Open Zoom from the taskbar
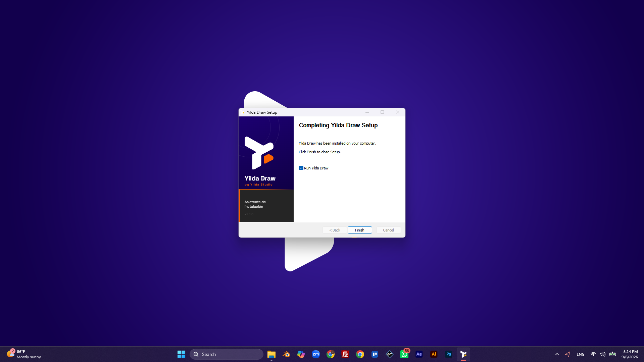This screenshot has height=362, width=644. pyautogui.click(x=315, y=354)
